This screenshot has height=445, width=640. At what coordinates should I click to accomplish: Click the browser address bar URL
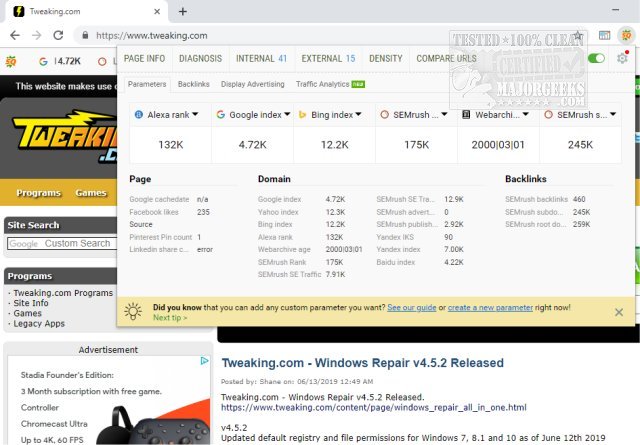coord(151,36)
